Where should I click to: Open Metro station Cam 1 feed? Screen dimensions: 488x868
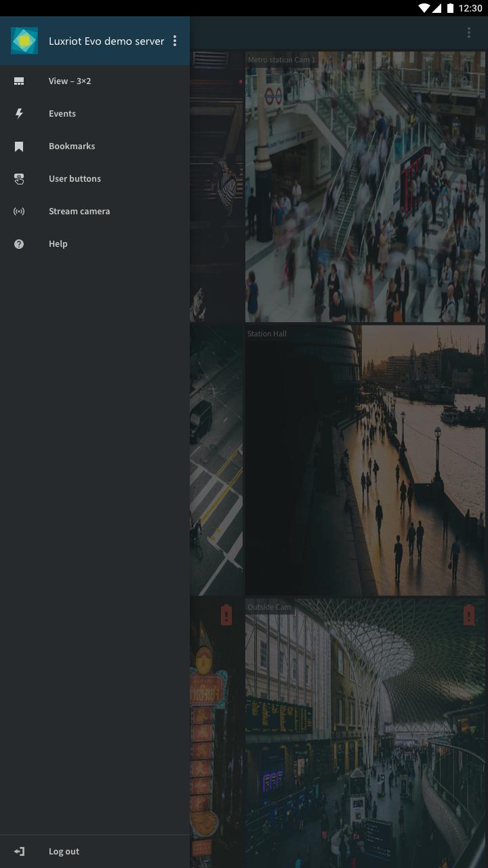click(365, 186)
